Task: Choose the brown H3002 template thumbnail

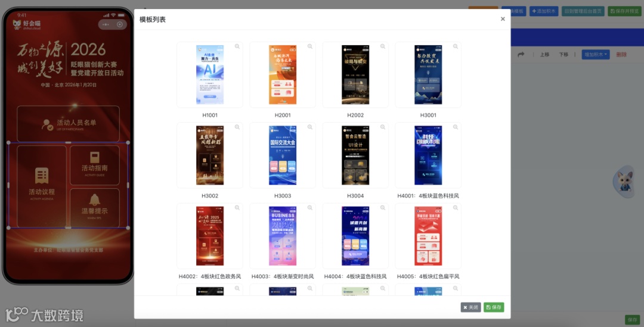Action: tap(210, 155)
